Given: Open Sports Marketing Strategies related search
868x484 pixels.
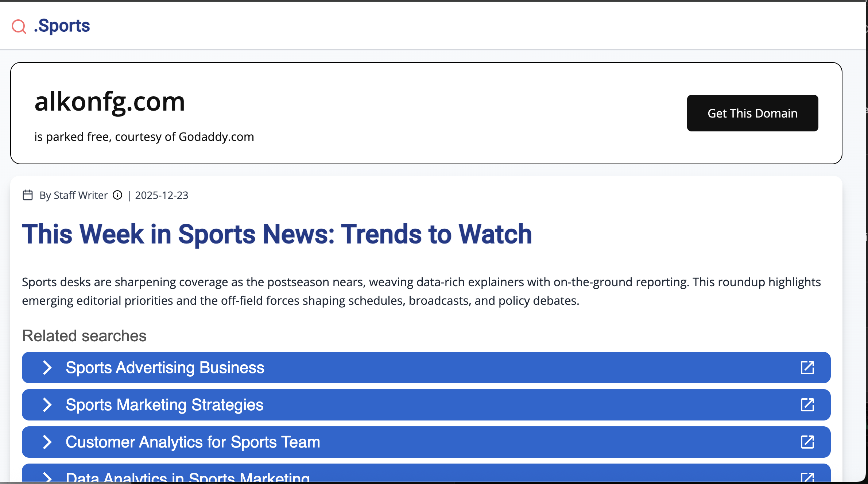Looking at the screenshot, I should coord(164,405).
